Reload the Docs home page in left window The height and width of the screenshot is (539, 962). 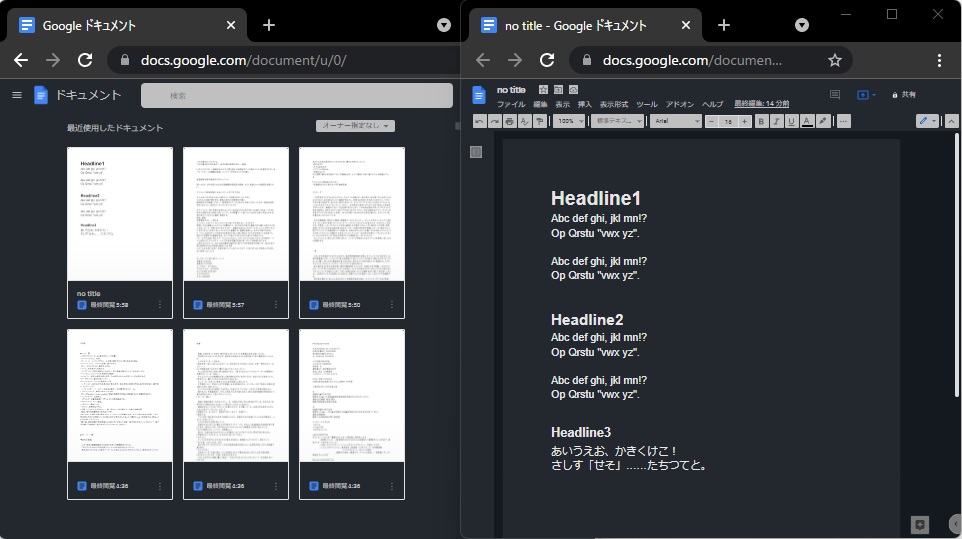point(85,60)
